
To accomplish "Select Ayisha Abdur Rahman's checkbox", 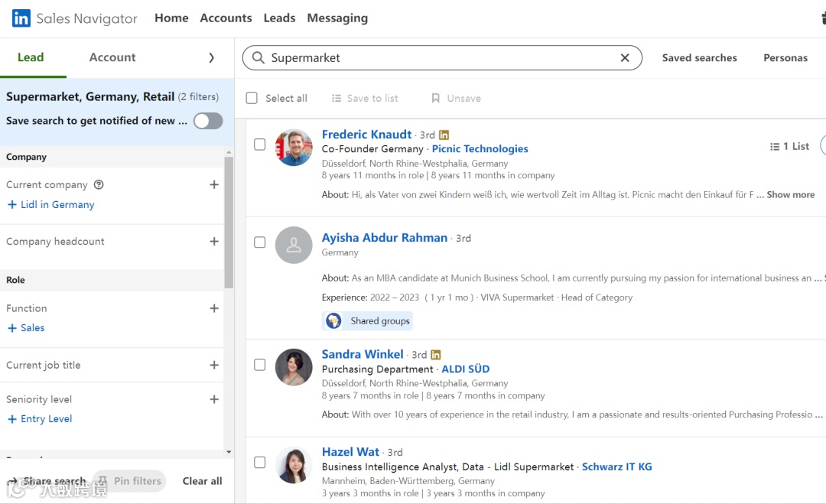I will pos(260,242).
